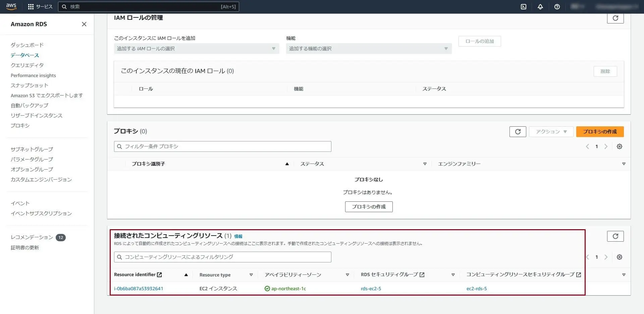Click the ap-northeast-1c availability zone
Viewport: 644px width, 314px height.
288,289
